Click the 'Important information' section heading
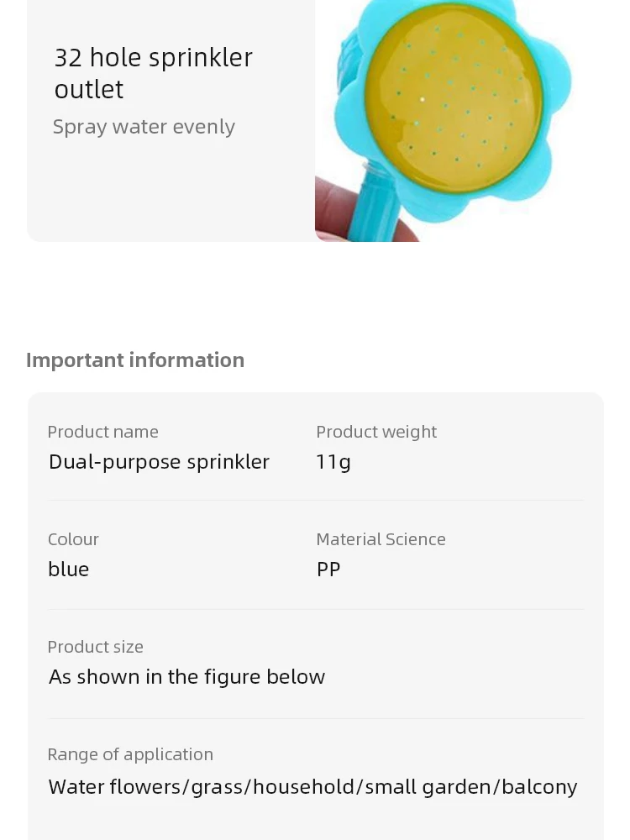 click(135, 360)
